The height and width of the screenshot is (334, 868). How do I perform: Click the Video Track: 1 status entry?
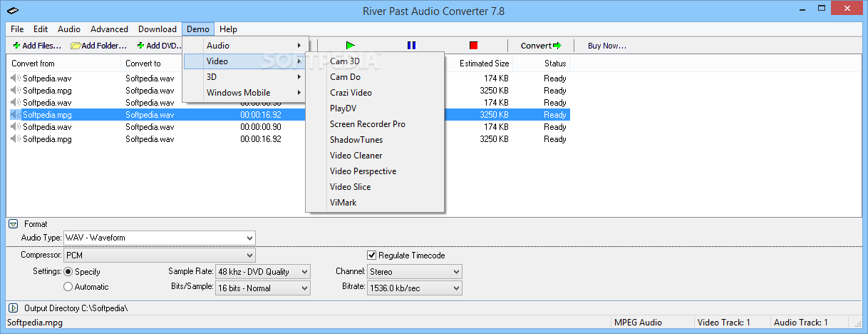coord(724,323)
